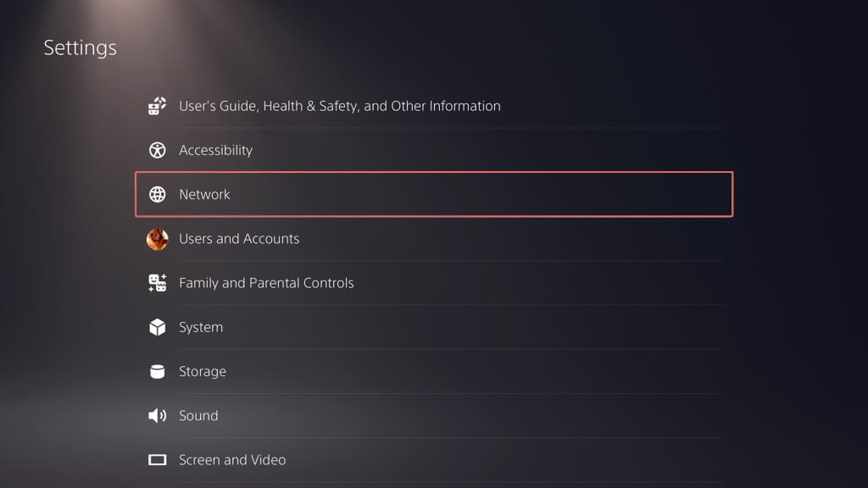Click the user avatar picture
The width and height of the screenshot is (868, 488).
(x=158, y=239)
